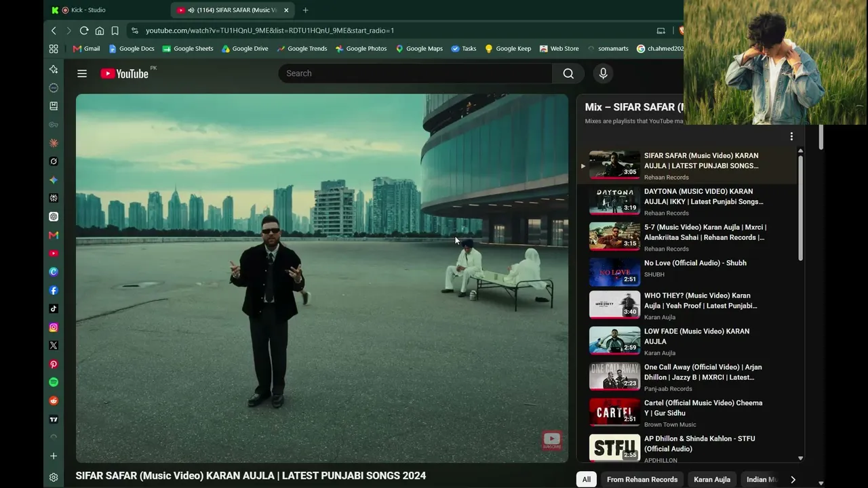Open the Mix playlist three-dot menu

click(x=791, y=137)
